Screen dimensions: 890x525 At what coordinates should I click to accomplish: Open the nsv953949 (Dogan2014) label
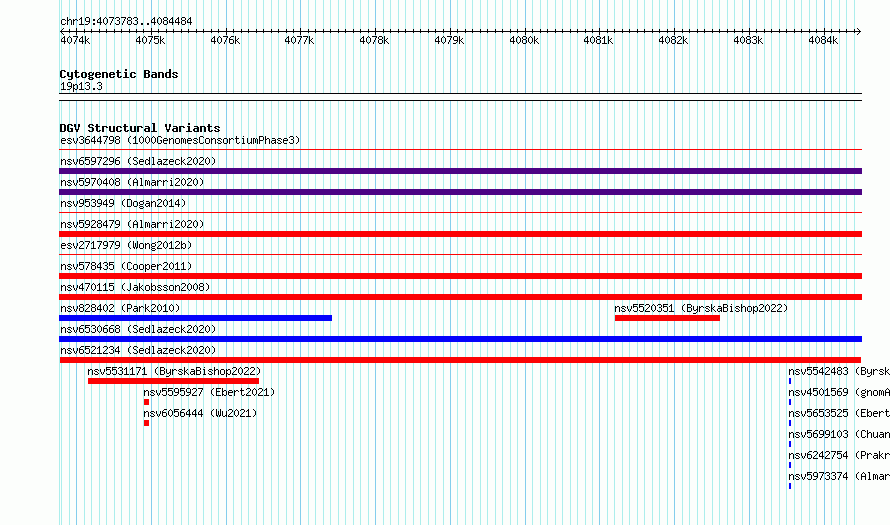[123, 203]
